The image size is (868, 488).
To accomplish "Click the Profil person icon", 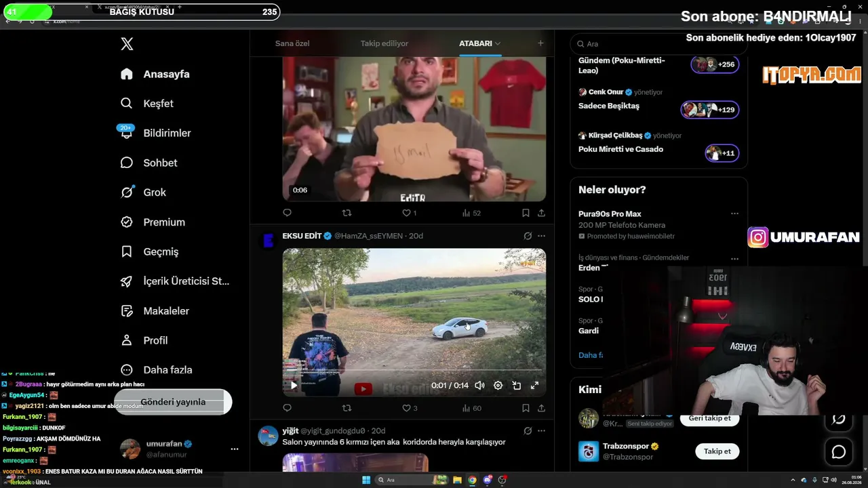I will [x=127, y=340].
